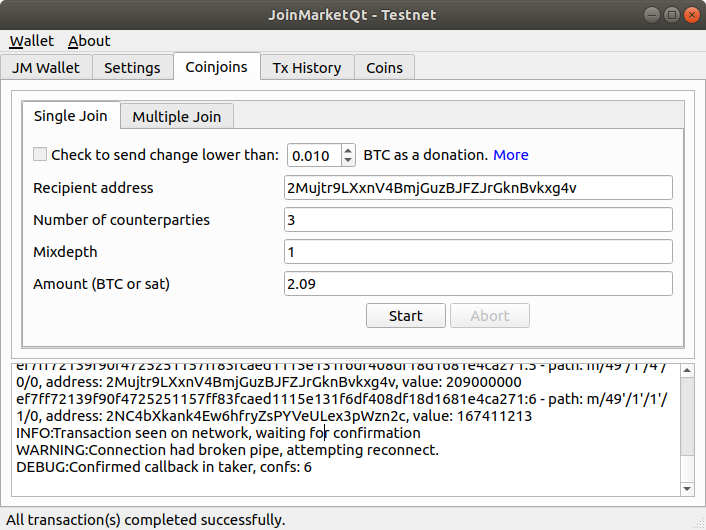Decrease donation threshold with down arrow
706x530 pixels.
[x=348, y=160]
